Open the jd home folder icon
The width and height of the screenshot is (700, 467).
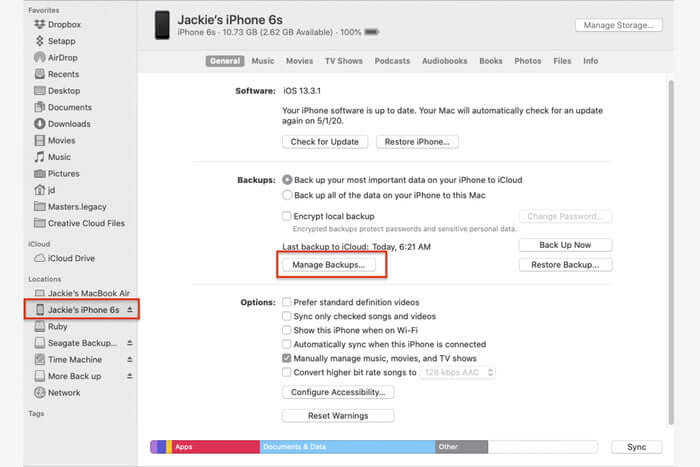click(40, 190)
